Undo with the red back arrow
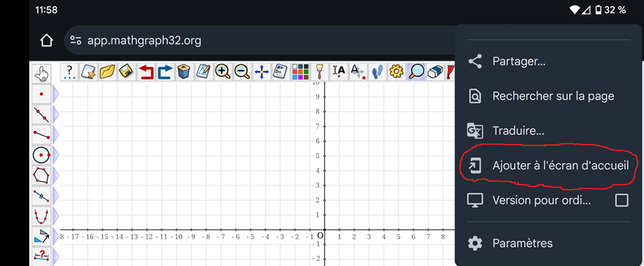 (x=146, y=72)
